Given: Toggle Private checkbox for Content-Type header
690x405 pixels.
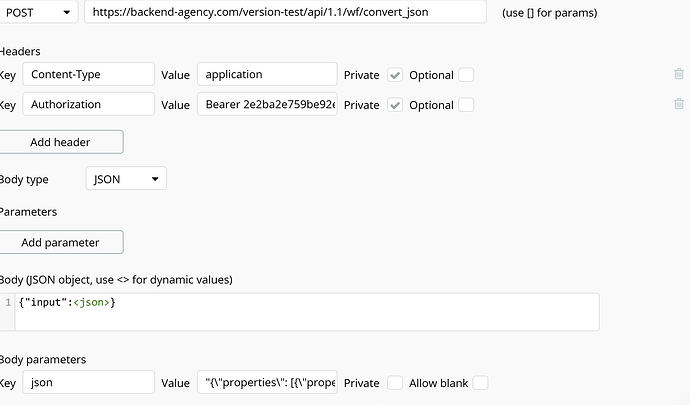Looking at the screenshot, I should pyautogui.click(x=395, y=75).
